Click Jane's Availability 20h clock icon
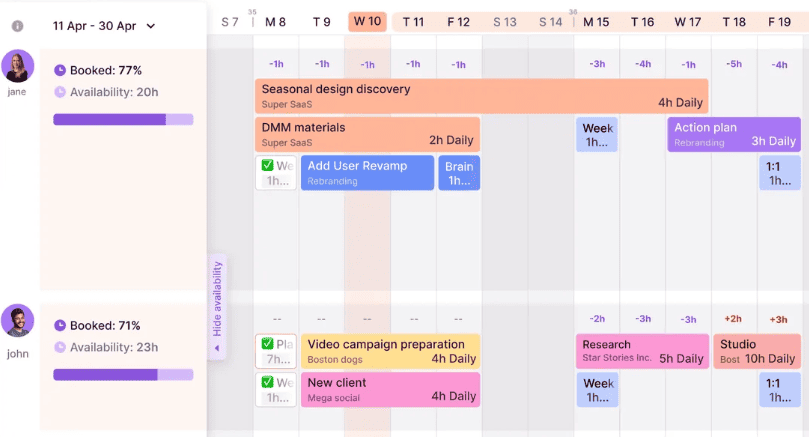 [x=60, y=93]
